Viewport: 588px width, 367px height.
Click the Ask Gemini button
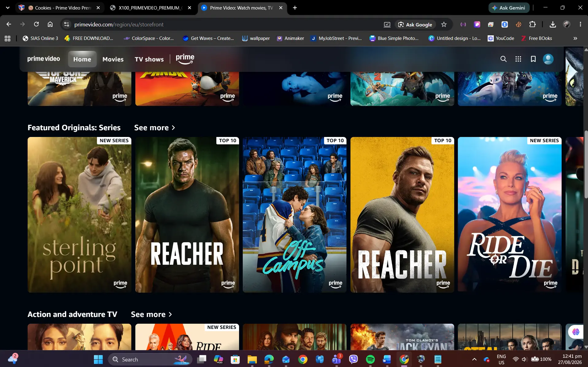[509, 8]
